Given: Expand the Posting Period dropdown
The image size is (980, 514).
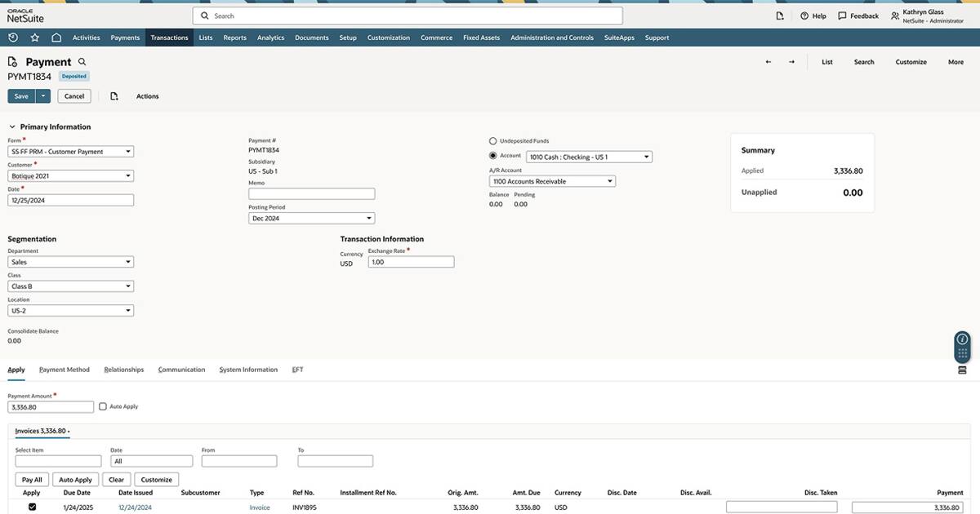Looking at the screenshot, I should (311, 219).
